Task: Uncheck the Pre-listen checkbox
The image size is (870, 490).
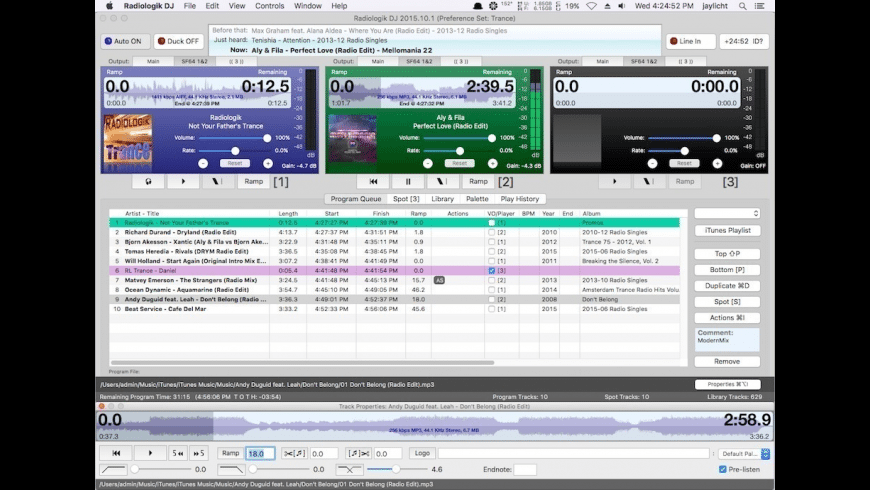Action: [x=722, y=469]
